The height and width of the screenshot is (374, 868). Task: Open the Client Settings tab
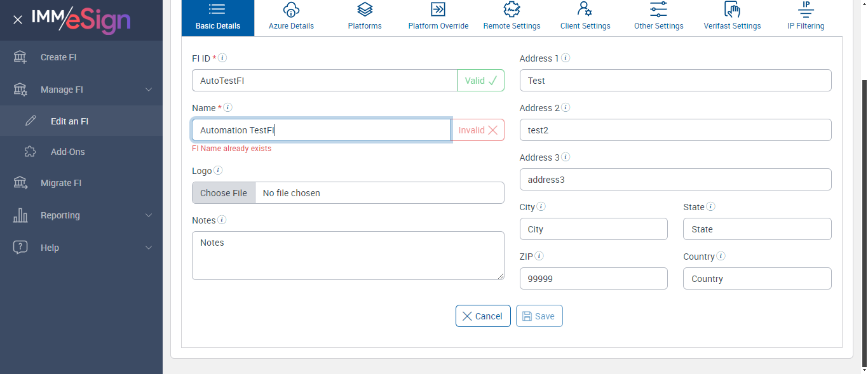pos(585,17)
